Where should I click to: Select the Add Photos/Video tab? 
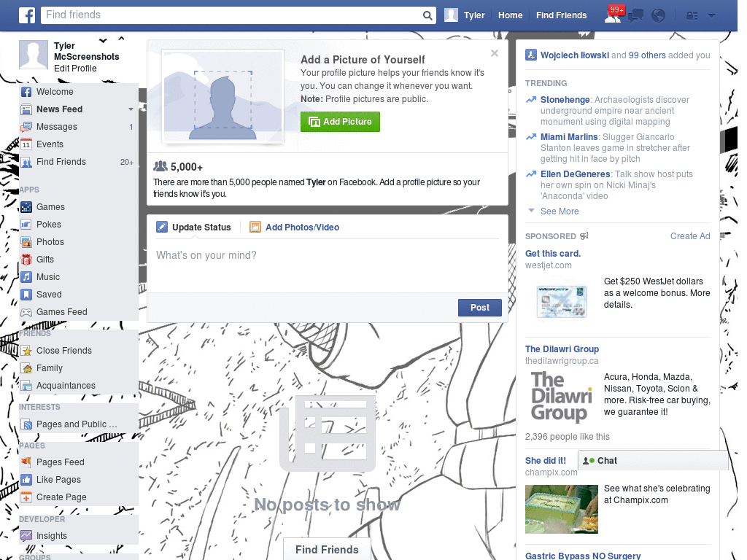point(295,227)
